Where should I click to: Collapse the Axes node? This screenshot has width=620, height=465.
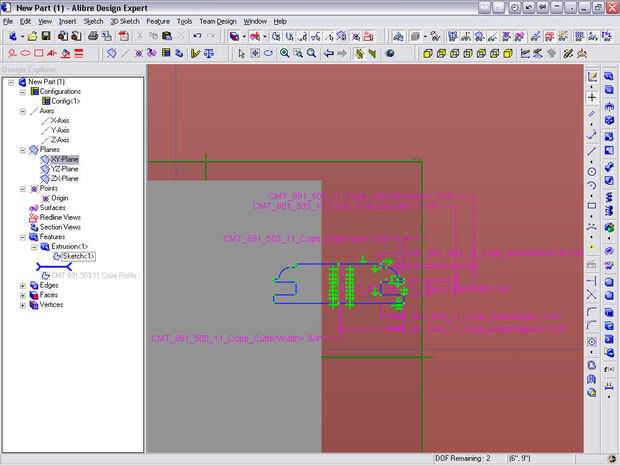[x=23, y=111]
